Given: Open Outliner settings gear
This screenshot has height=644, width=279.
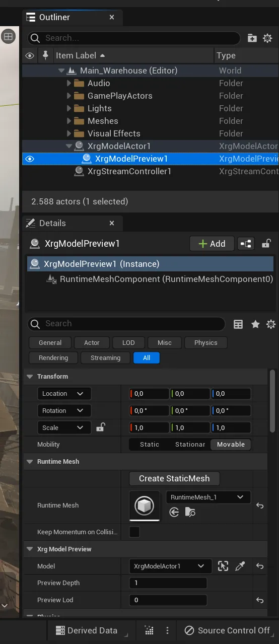Looking at the screenshot, I should [267, 38].
